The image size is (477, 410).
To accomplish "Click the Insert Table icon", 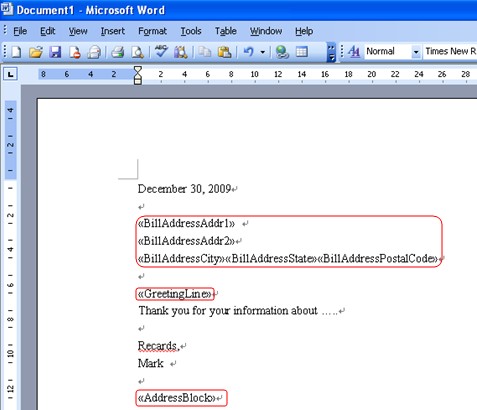I will tap(302, 52).
